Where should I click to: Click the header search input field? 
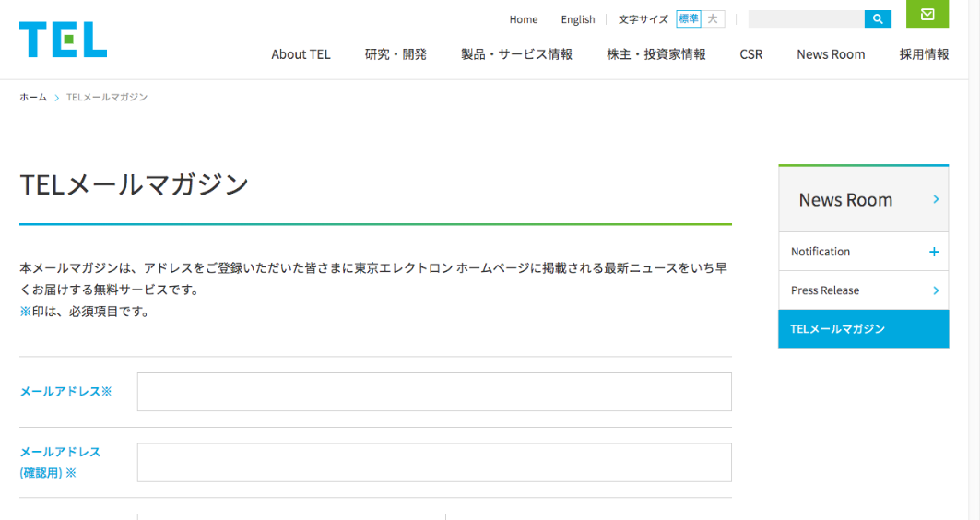807,18
